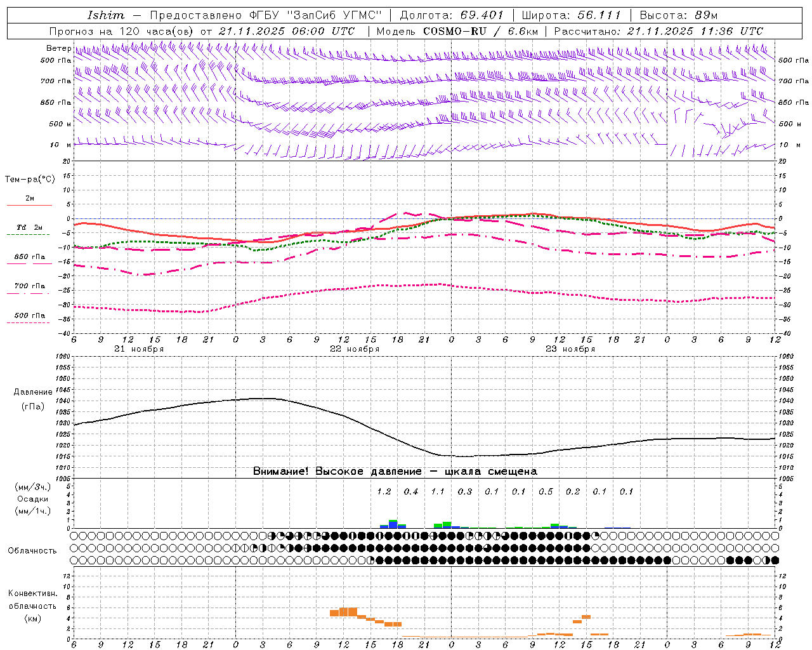Click the precipitation amount "1.1"

pyautogui.click(x=438, y=492)
